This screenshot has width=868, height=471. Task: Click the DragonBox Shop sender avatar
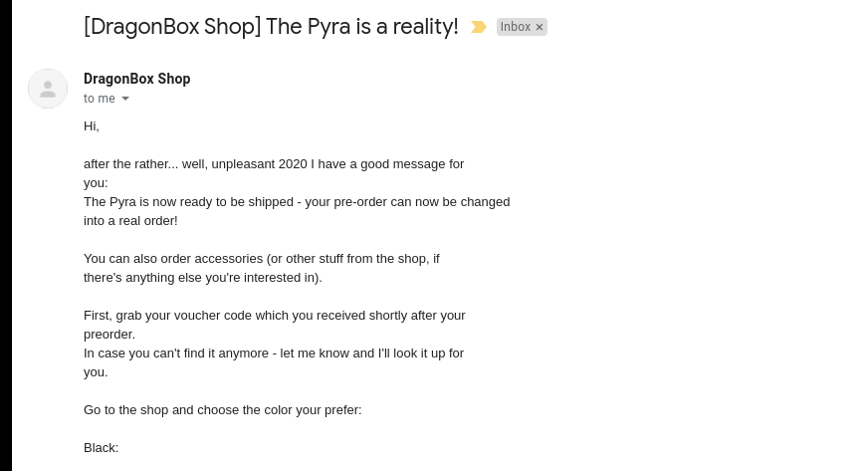[48, 89]
